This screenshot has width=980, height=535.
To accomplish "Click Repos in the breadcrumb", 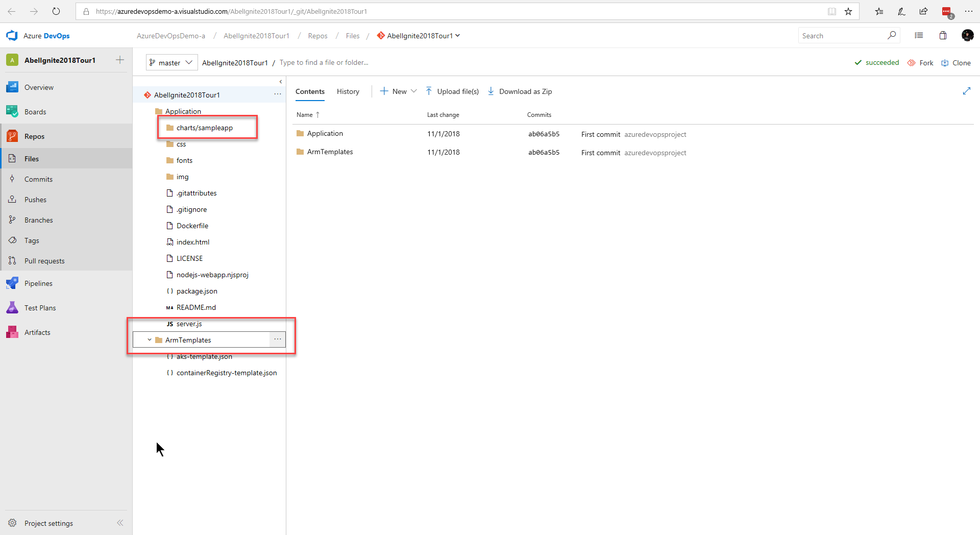I will 317,36.
